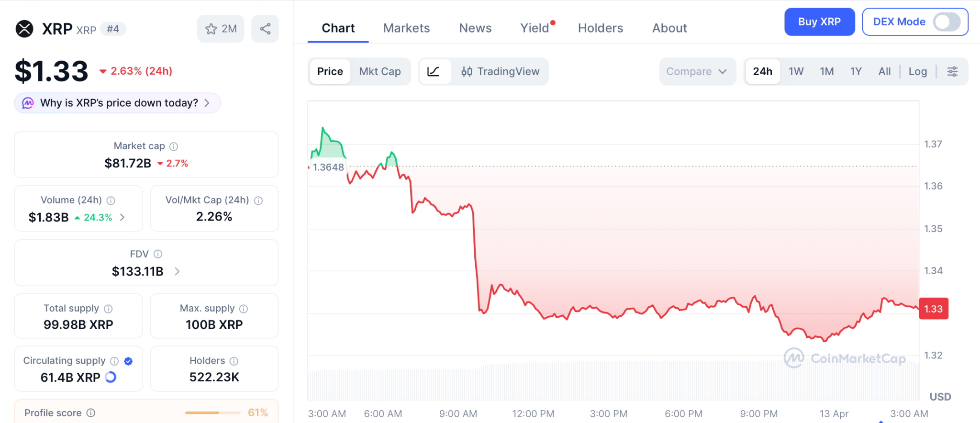The image size is (980, 423).
Task: Open the Compare dropdown
Action: point(697,71)
